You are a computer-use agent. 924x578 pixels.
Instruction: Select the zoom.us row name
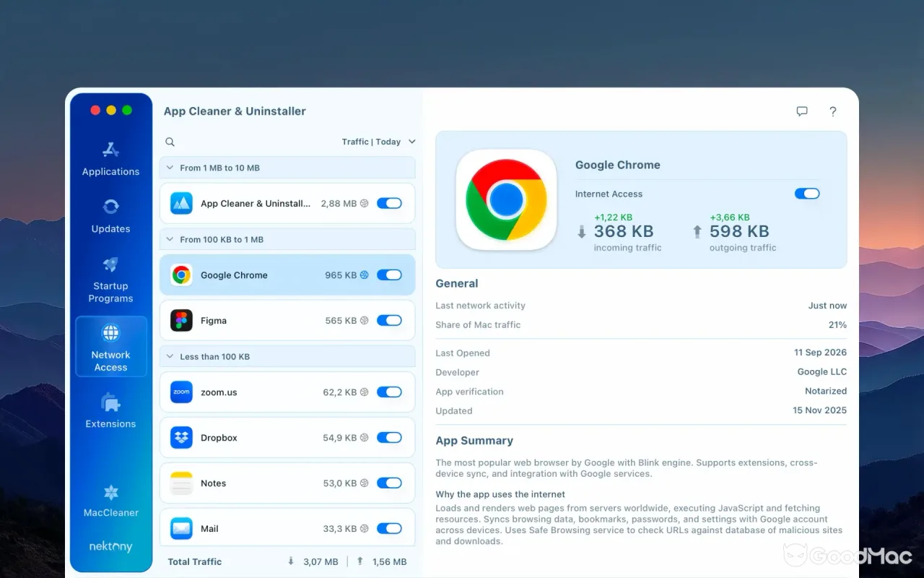pyautogui.click(x=219, y=392)
